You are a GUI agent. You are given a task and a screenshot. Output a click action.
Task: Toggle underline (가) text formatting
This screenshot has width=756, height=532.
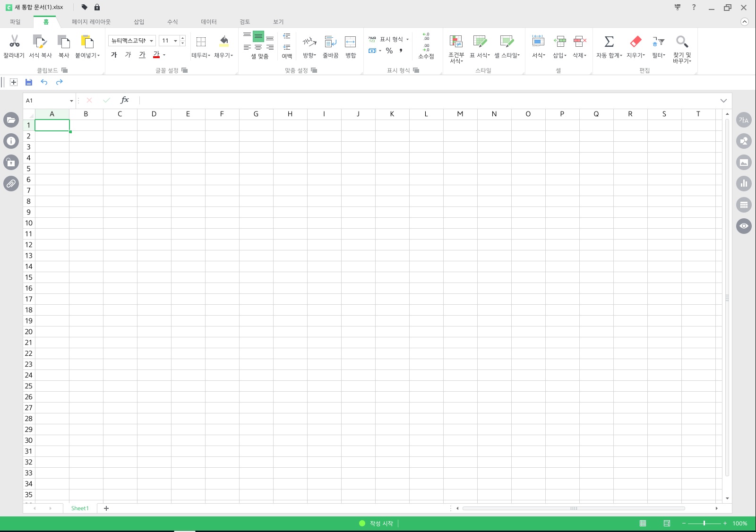pos(142,55)
